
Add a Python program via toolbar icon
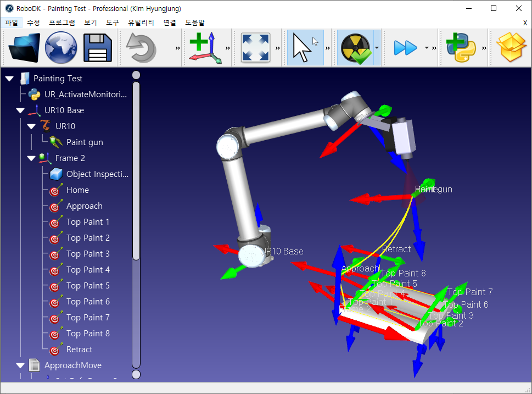(461, 48)
